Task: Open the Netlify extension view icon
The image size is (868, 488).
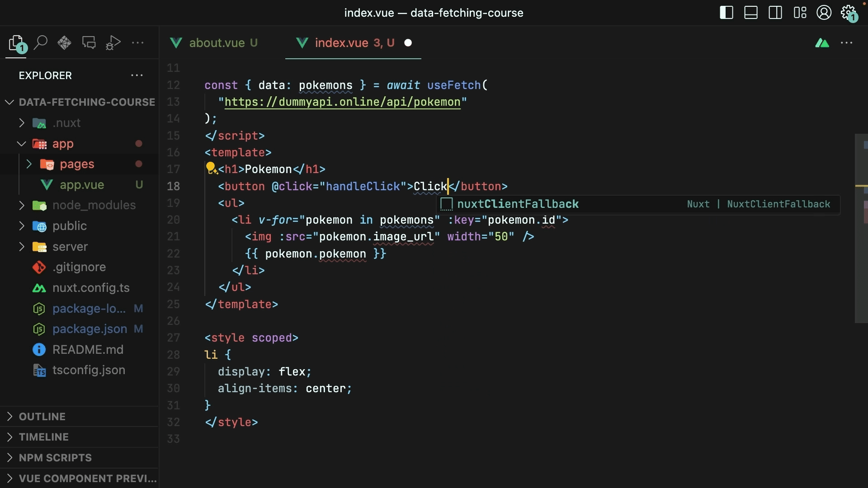Action: tap(64, 43)
